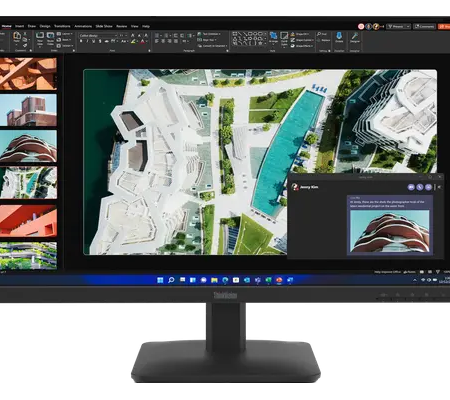Open the Draw ribbon tab
The width and height of the screenshot is (450, 400).
(32, 26)
